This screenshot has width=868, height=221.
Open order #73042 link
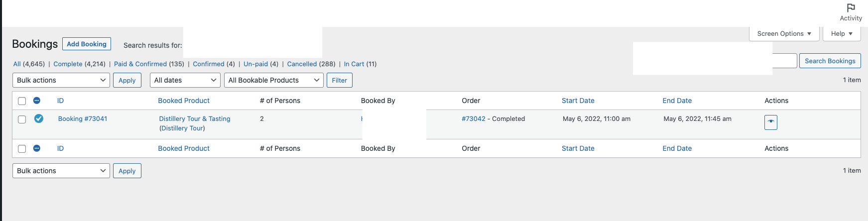[x=474, y=119]
